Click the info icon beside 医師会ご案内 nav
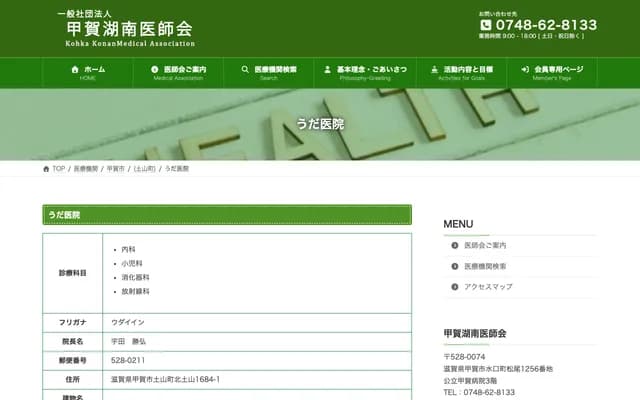 155,69
